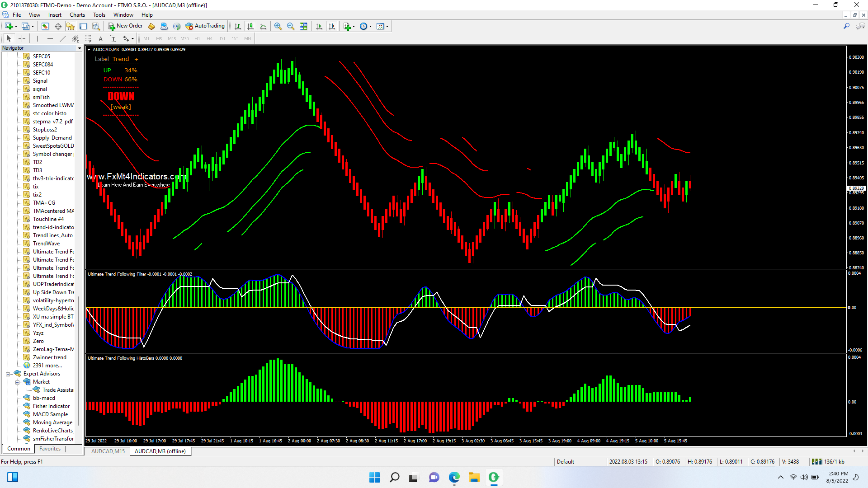Click the New Order button
The image size is (868, 488).
(125, 26)
